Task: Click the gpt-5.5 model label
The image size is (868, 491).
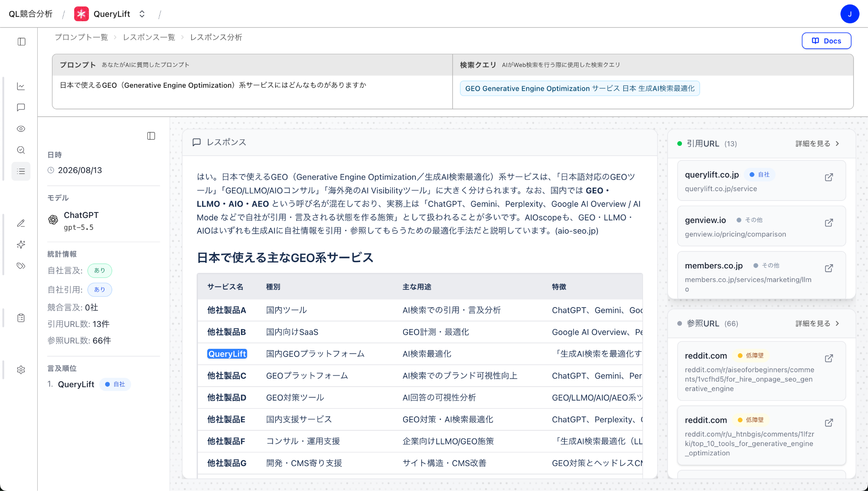Action: tap(78, 227)
